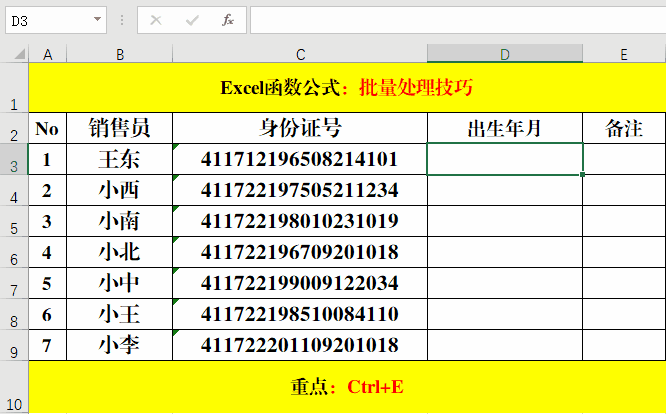Click ID number 411722196709201018

point(300,252)
